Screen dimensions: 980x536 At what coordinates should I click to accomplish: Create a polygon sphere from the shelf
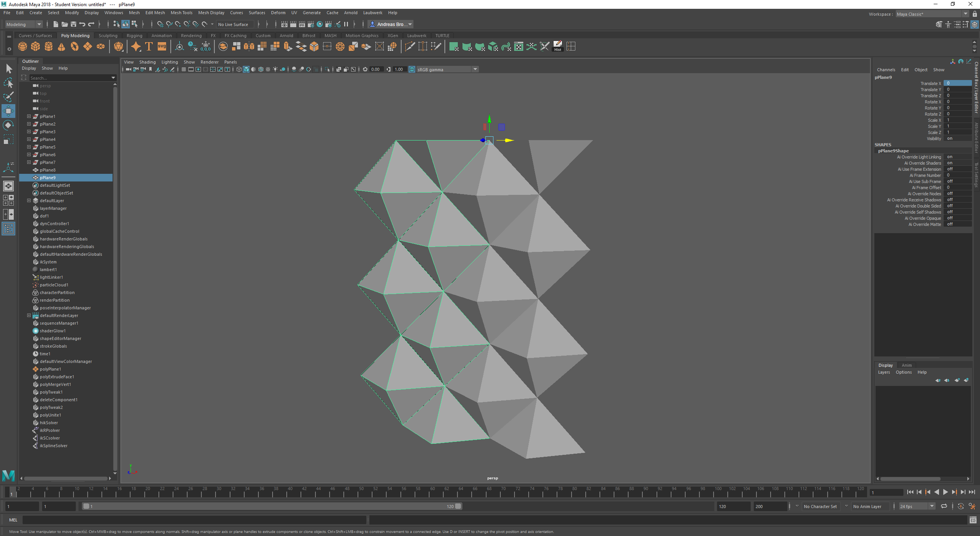(x=22, y=46)
